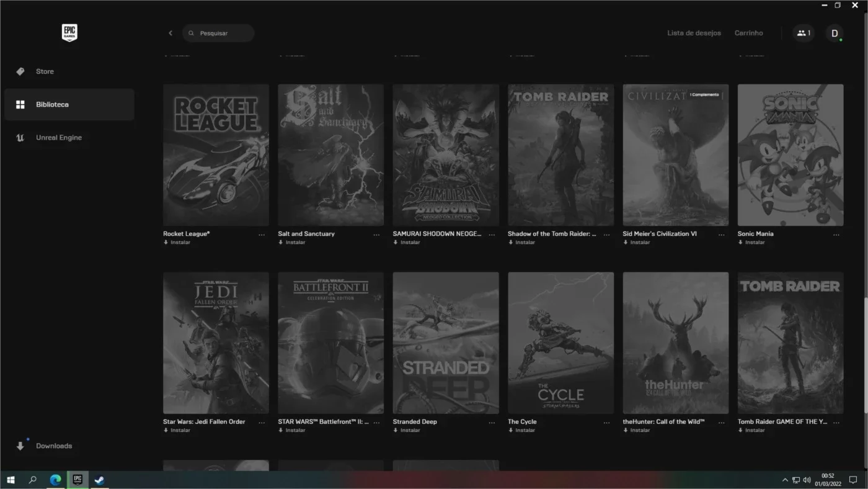Open Sonic Mania three-dot options menu
Image resolution: width=868 pixels, height=489 pixels.
pos(836,235)
